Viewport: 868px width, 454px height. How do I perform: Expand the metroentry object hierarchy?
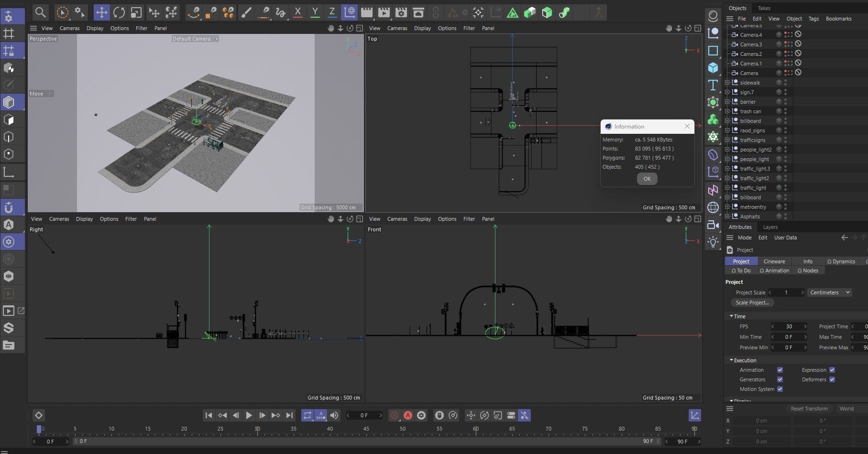[x=727, y=207]
